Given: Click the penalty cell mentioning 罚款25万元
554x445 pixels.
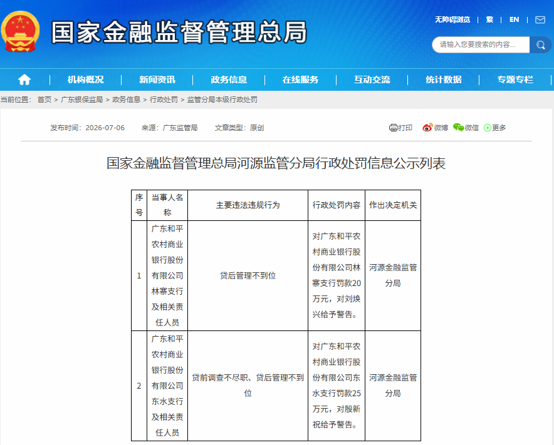Looking at the screenshot, I should pyautogui.click(x=336, y=386).
